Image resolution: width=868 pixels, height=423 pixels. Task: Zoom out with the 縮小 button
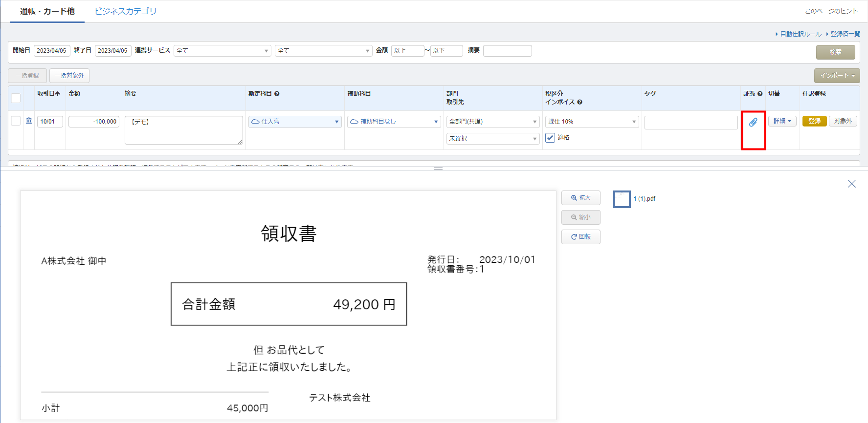581,217
